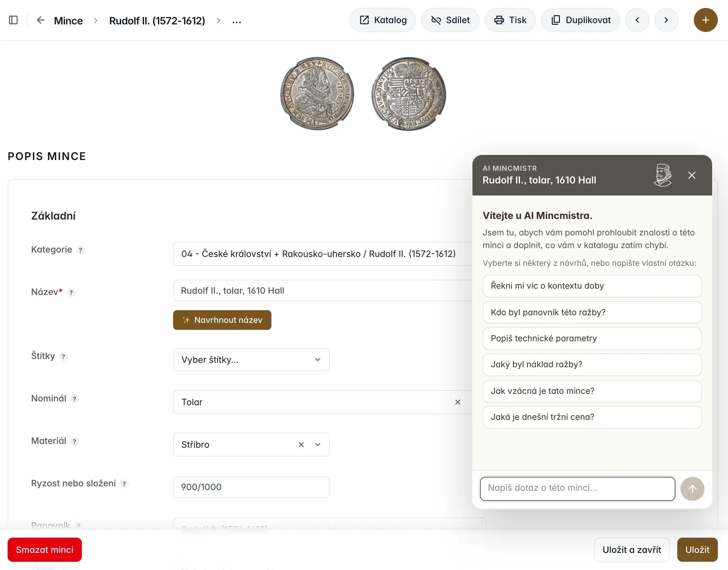
Task: Click the Smazat minci button
Action: (x=44, y=550)
